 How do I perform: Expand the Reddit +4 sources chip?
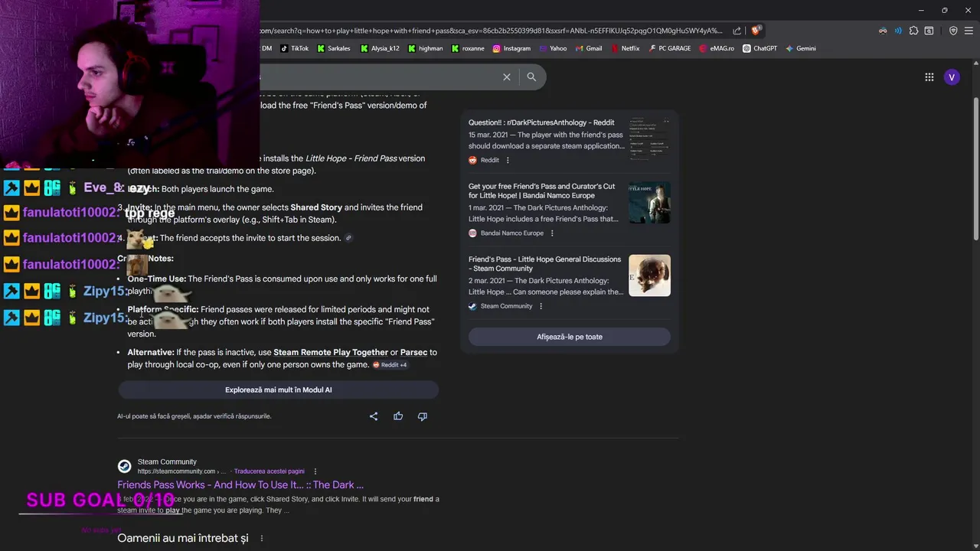[x=390, y=364]
